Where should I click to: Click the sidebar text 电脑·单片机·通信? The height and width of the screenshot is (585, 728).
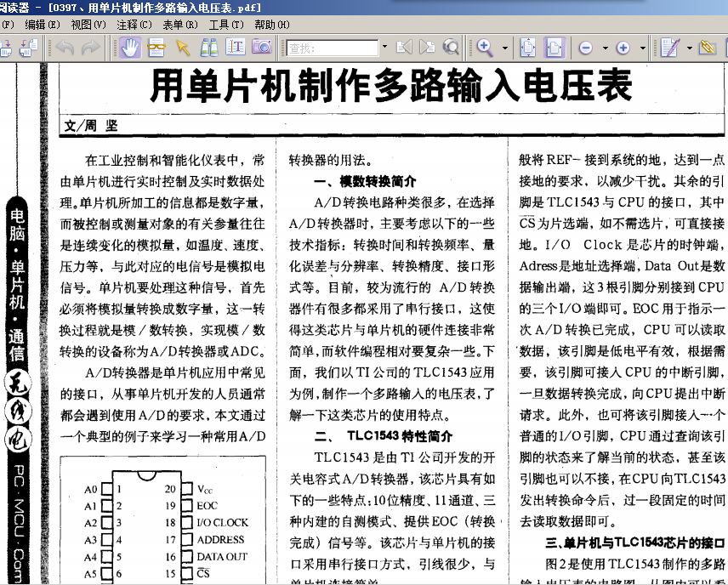[x=17, y=285]
